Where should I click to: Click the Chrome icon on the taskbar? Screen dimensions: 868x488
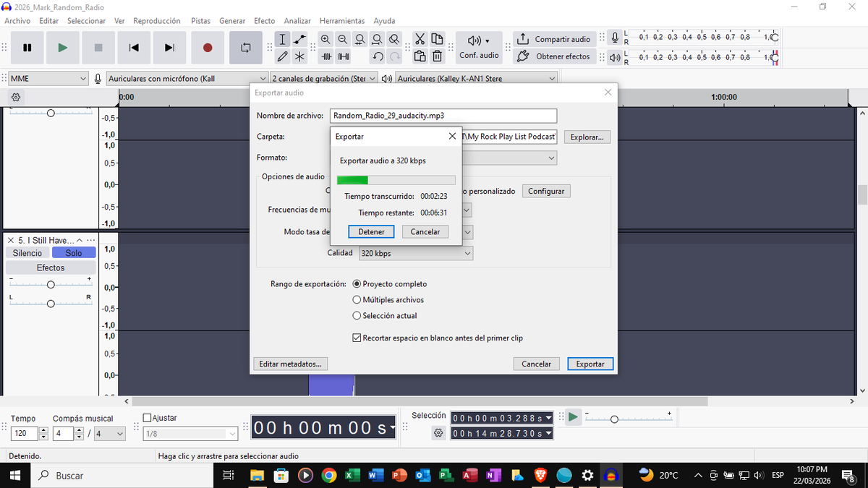click(x=329, y=476)
